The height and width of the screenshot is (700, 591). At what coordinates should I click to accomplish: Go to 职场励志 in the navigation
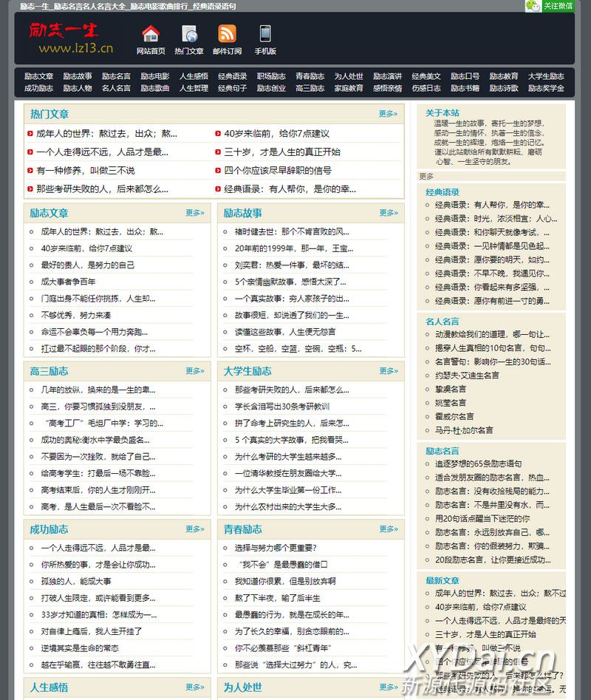(x=271, y=76)
